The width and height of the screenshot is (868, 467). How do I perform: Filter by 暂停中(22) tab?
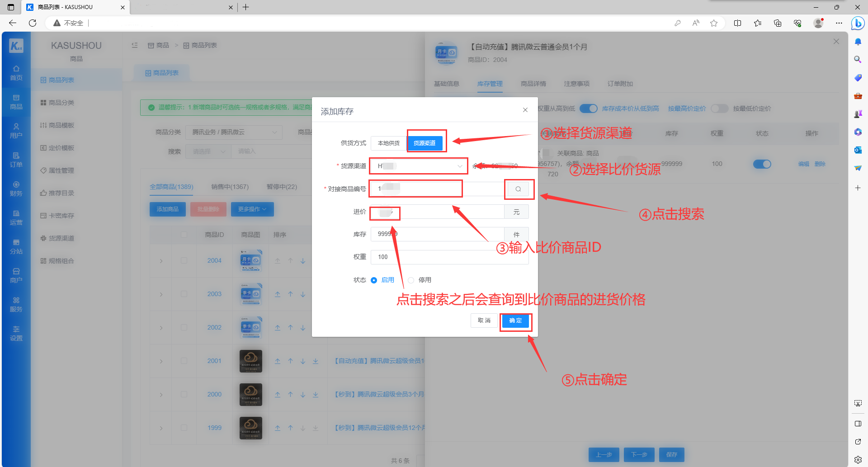pos(282,187)
